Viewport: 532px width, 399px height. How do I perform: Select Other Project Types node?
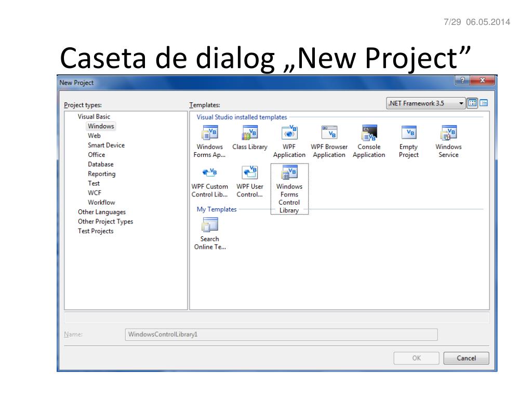(x=105, y=221)
